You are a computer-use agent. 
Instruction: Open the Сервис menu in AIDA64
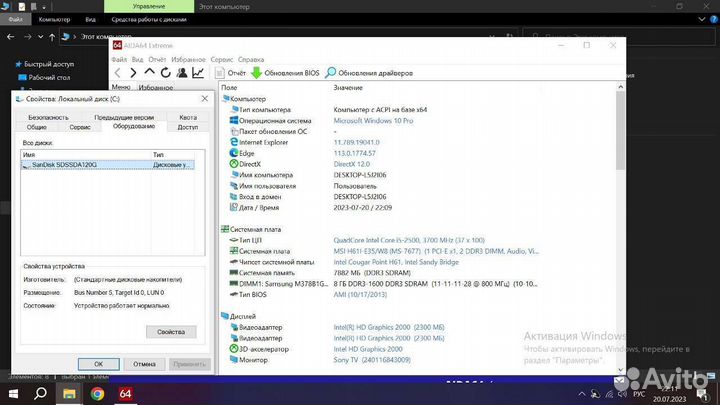[x=222, y=59]
